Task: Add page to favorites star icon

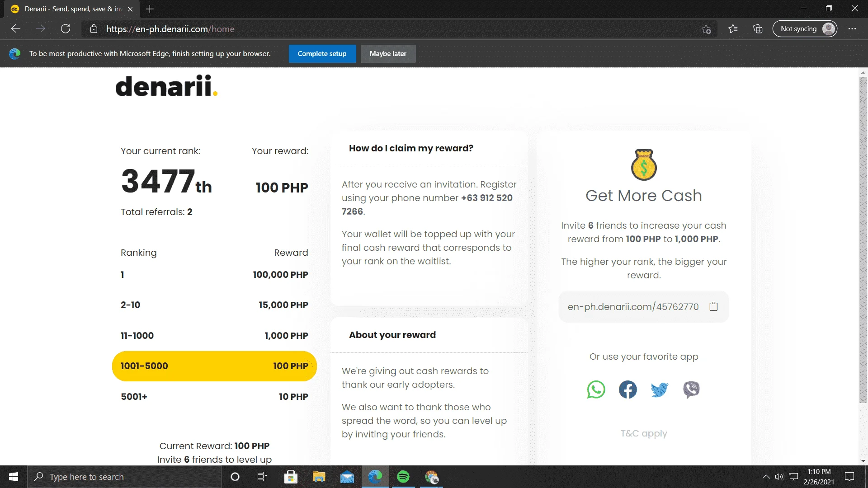Action: 706,29
